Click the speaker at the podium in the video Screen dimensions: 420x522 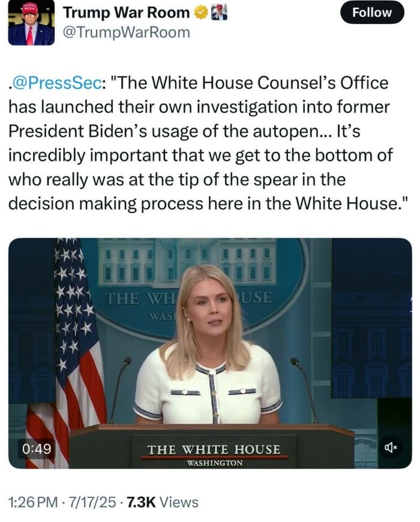208,346
